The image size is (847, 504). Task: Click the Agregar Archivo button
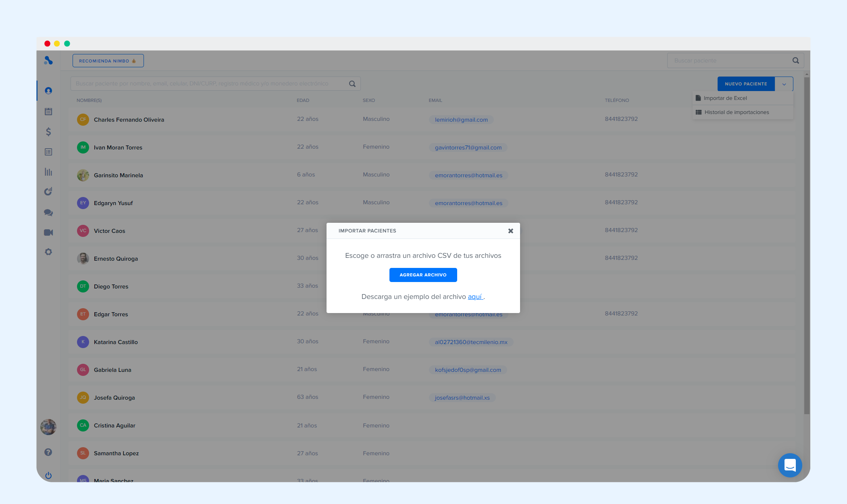[x=423, y=275]
